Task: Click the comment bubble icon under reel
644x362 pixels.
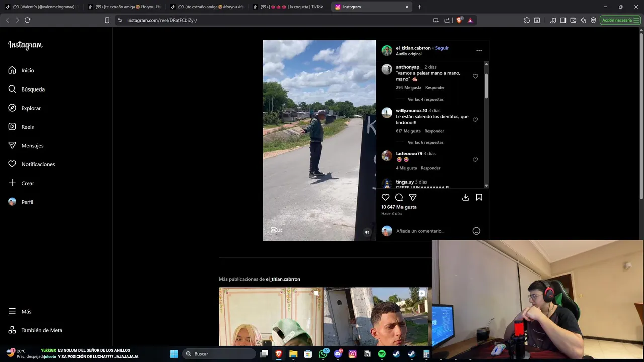Action: tap(399, 197)
